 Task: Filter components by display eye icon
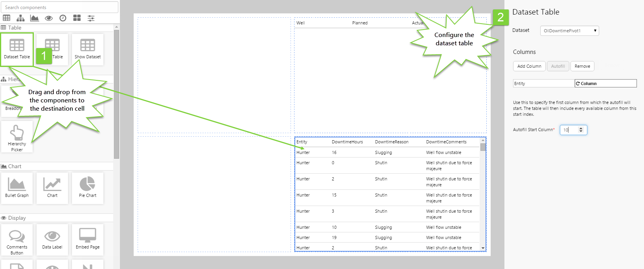tap(49, 18)
